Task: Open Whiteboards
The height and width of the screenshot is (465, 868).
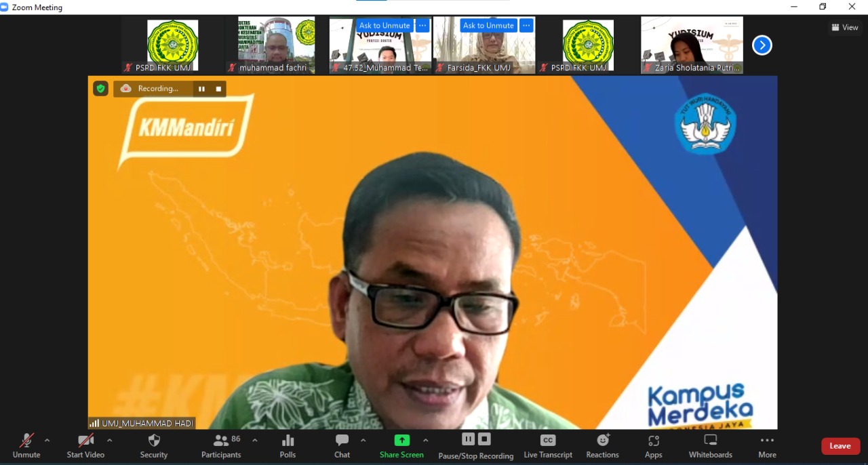Action: [711, 445]
